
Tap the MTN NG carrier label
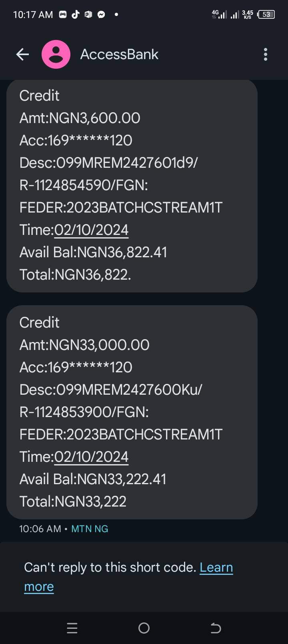coord(90,529)
